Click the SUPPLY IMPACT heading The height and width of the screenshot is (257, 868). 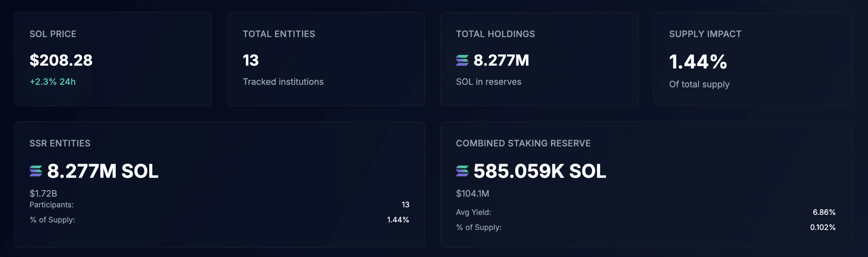(705, 34)
